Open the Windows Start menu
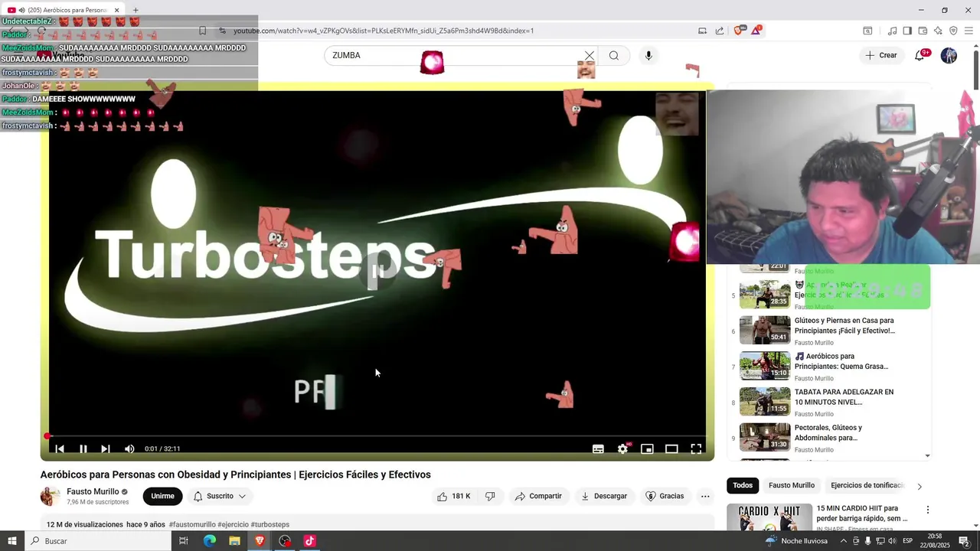Image resolution: width=980 pixels, height=551 pixels. [11, 541]
